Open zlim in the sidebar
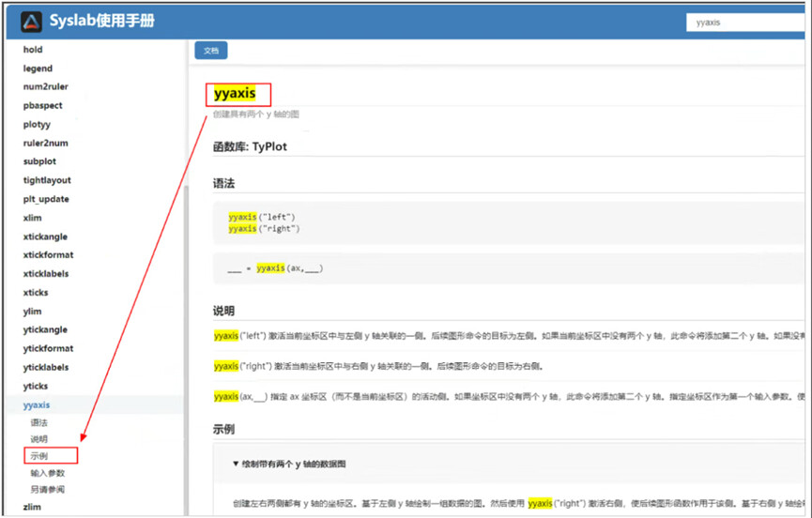812x518 pixels. (32, 507)
